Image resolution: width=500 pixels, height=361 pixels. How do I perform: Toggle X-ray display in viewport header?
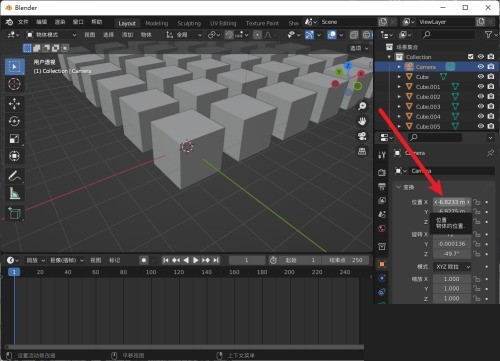tap(354, 35)
